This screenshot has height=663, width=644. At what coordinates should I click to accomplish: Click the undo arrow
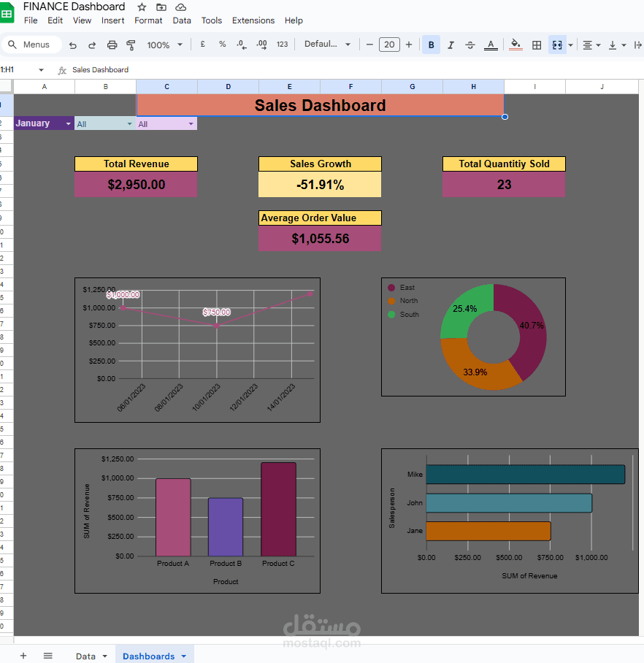coord(72,45)
